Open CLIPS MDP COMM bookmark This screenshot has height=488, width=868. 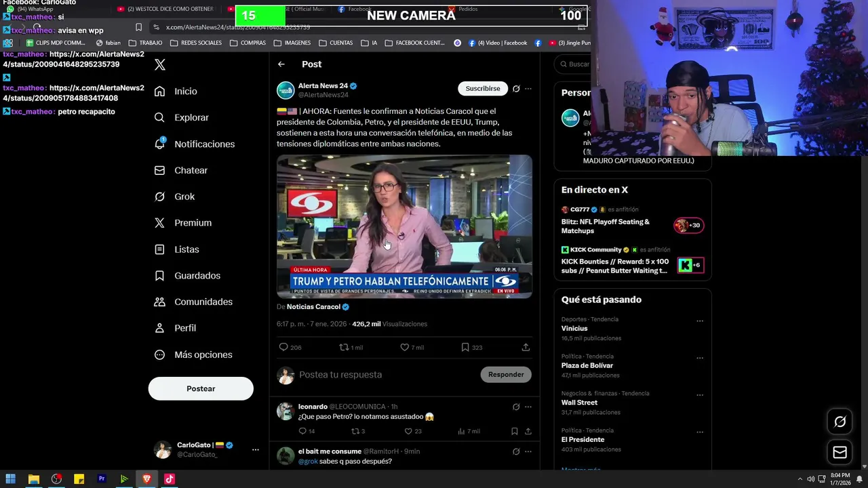click(56, 43)
